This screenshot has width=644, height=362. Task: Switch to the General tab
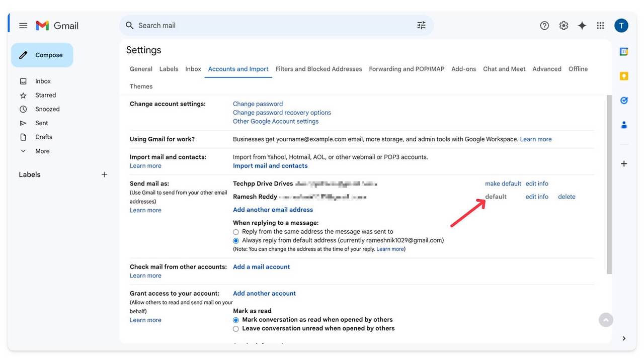click(141, 69)
